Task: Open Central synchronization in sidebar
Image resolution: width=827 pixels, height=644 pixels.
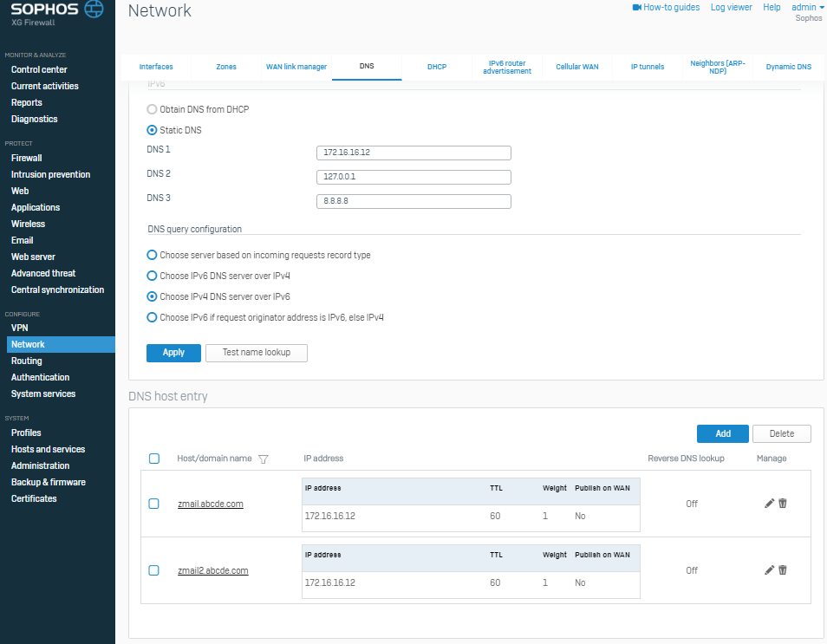Action: (x=57, y=289)
